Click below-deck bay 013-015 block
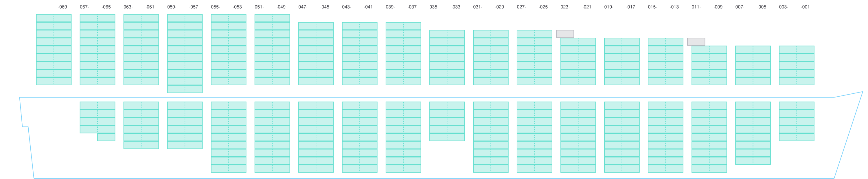 coord(665,137)
